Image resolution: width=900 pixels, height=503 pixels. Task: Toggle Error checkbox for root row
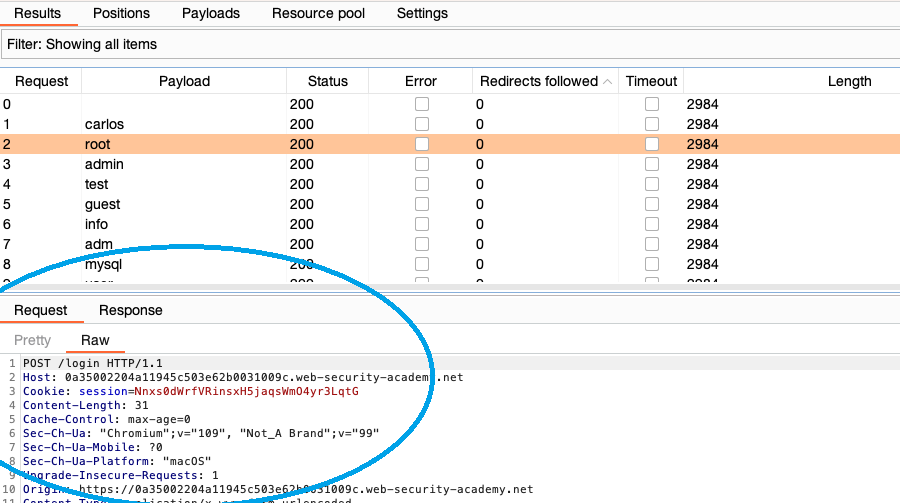click(x=422, y=144)
